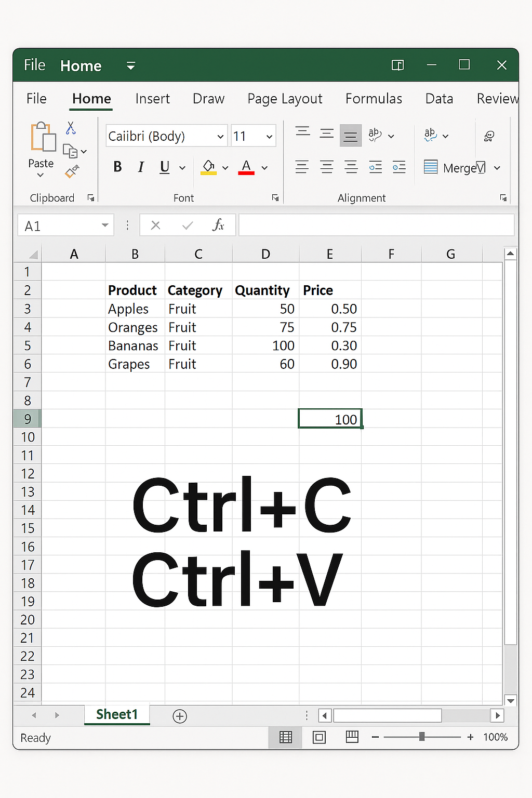The image size is (532, 798).
Task: Toggle Bold formatting
Action: 117,167
